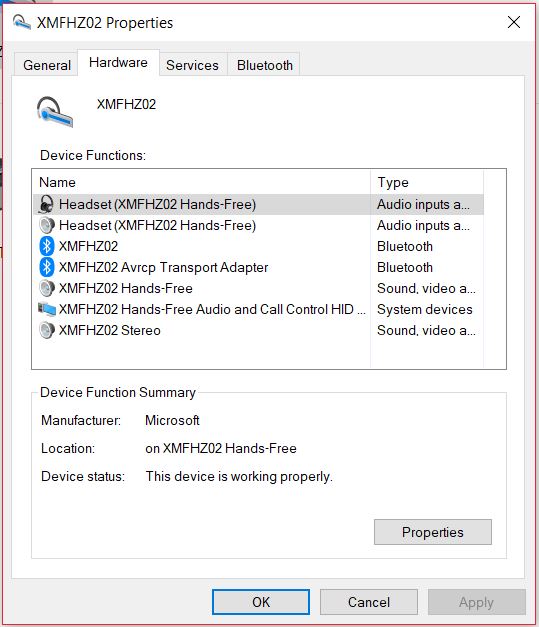Click 'Sound, video a...' type of Stereo row
Screen dimensions: 539x627
click(426, 330)
